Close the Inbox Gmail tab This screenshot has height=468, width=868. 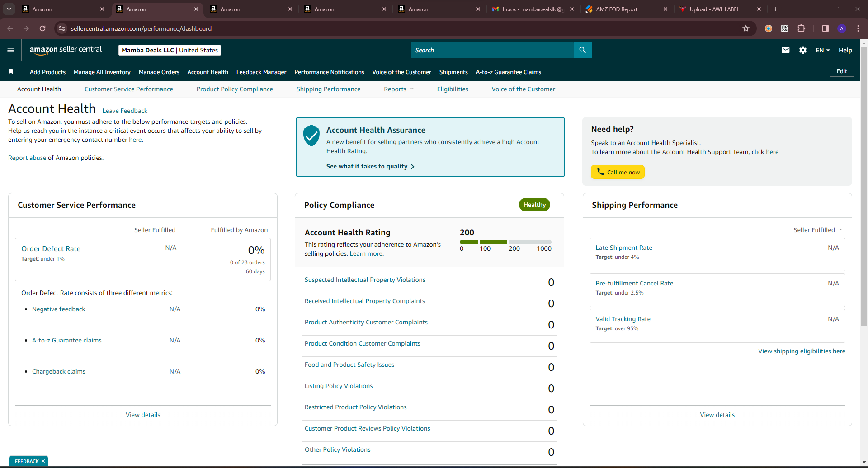[572, 9]
